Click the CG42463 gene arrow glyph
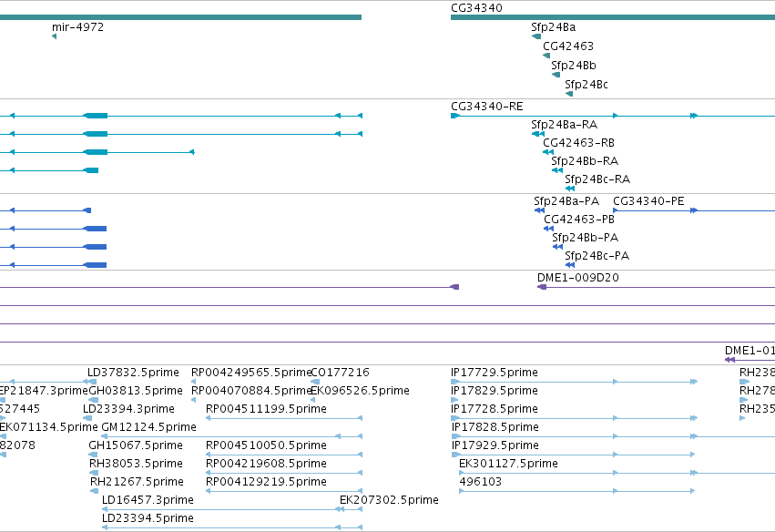 (546, 56)
